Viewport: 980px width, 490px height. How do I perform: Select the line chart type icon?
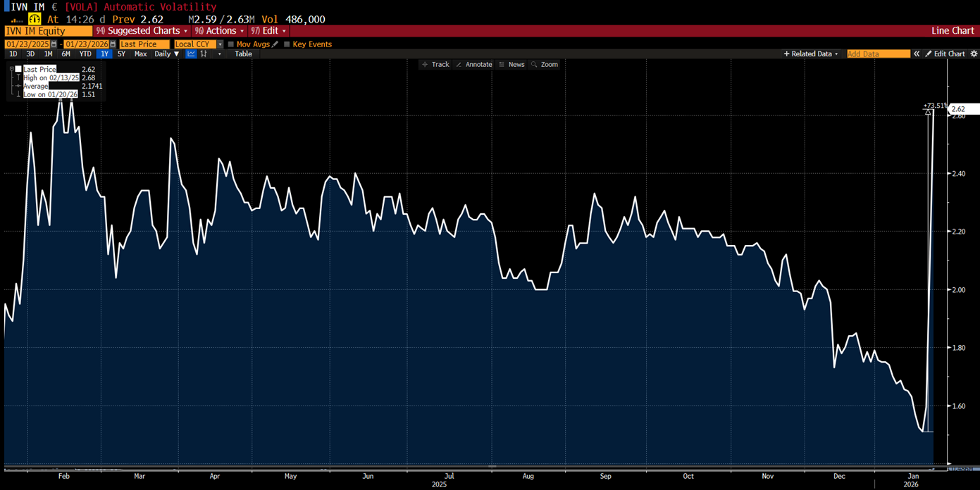[191, 54]
